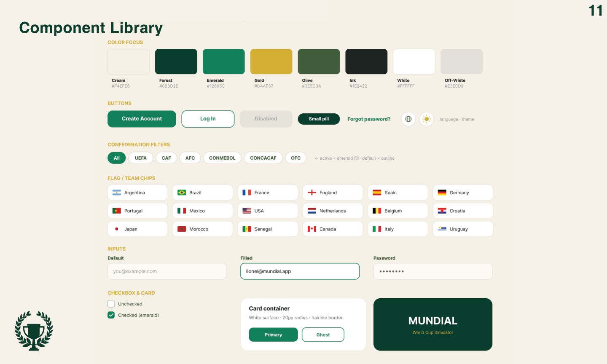
Task: Pick the Canada flag chip
Action: tap(333, 229)
